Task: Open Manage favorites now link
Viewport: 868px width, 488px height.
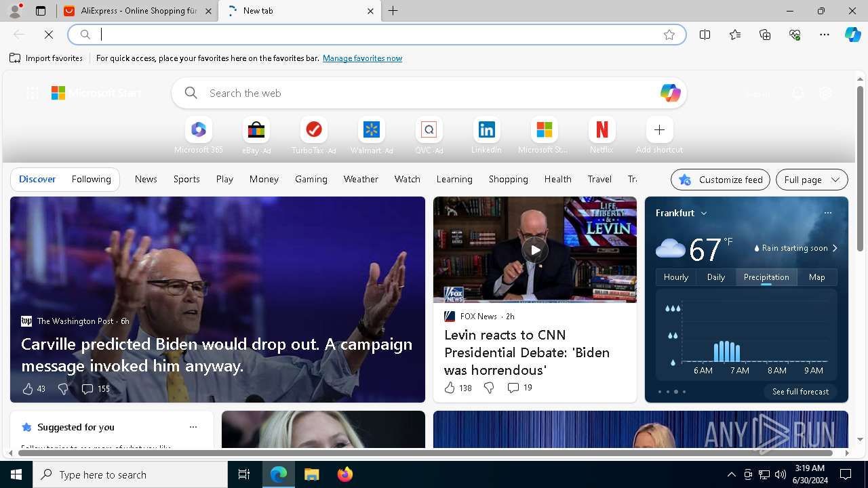Action: pos(362,58)
